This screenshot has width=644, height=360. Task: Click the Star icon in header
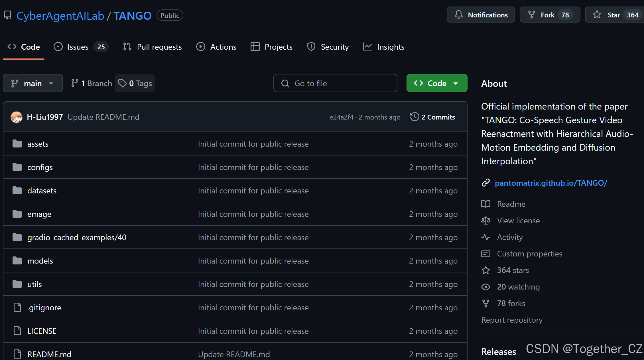point(597,15)
